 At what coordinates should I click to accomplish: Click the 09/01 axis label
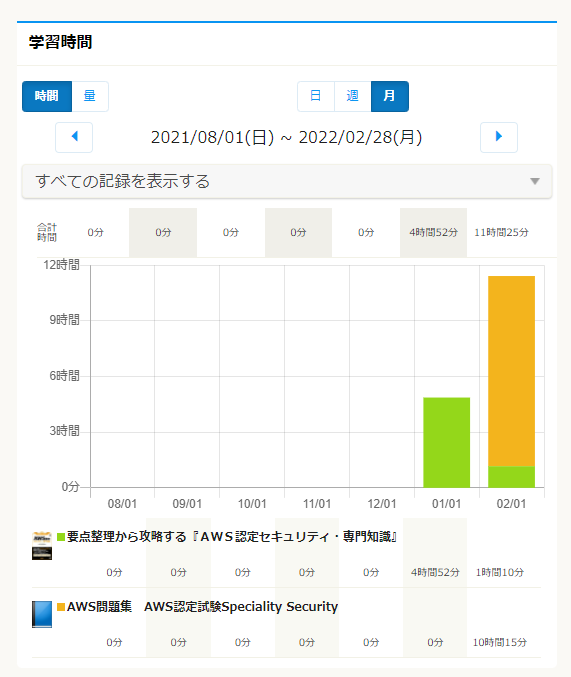coord(187,504)
